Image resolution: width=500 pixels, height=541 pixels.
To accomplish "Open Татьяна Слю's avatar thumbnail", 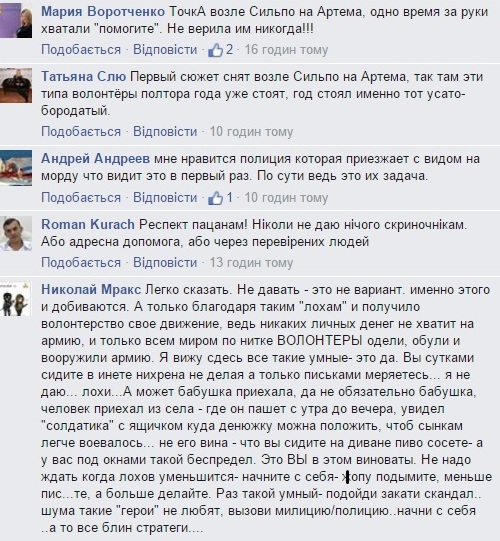I will coord(16,86).
